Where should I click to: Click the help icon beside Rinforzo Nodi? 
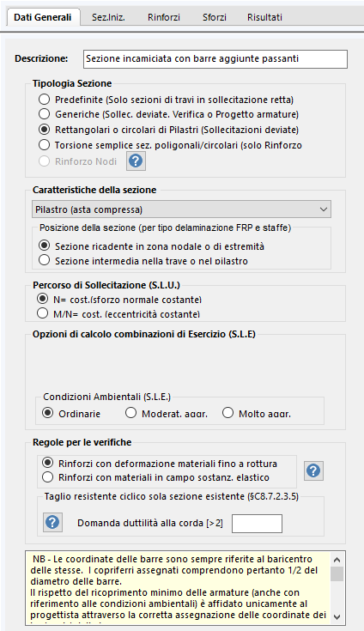[136, 161]
